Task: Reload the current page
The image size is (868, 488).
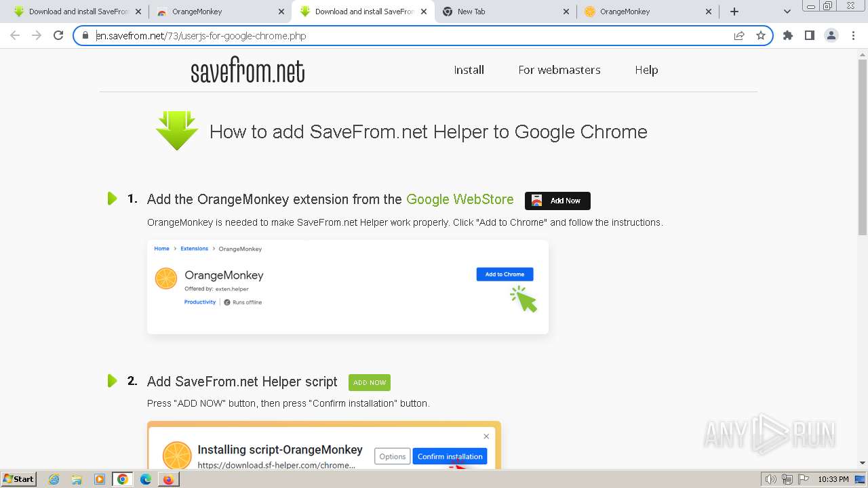Action: click(x=58, y=35)
